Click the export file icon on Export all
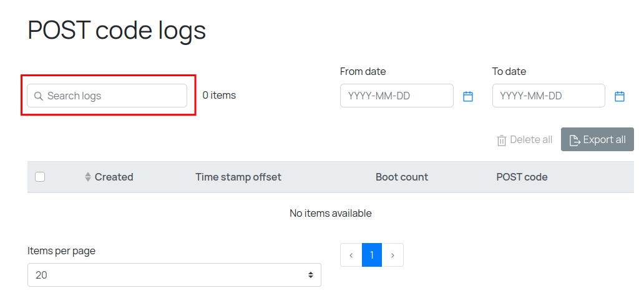The height and width of the screenshot is (303, 644). [x=575, y=140]
